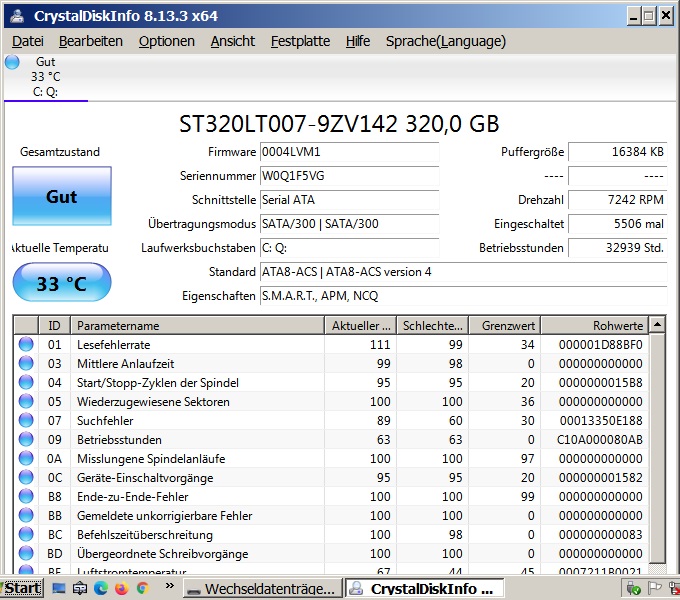Open the Bearbeiten menu
This screenshot has height=600, width=680.
click(91, 41)
